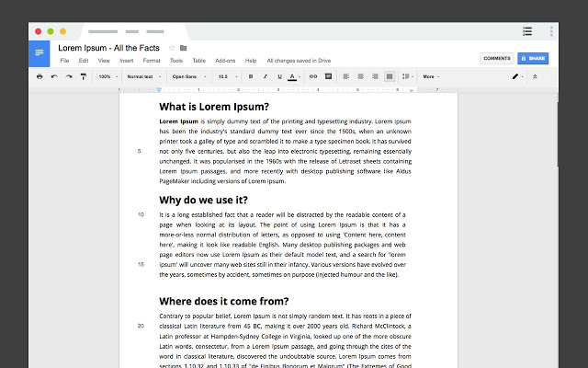Click the vertical scrollbar on the right edge
Image resolution: width=588 pixels, height=368 pixels.
click(x=558, y=133)
